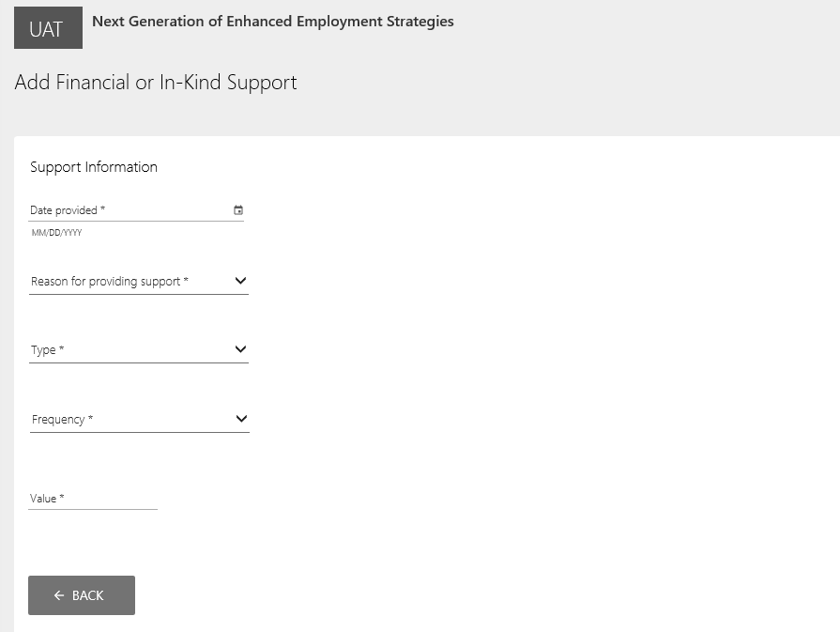Expand the Frequency dropdown
Screen dimensions: 840x632
(x=131, y=420)
